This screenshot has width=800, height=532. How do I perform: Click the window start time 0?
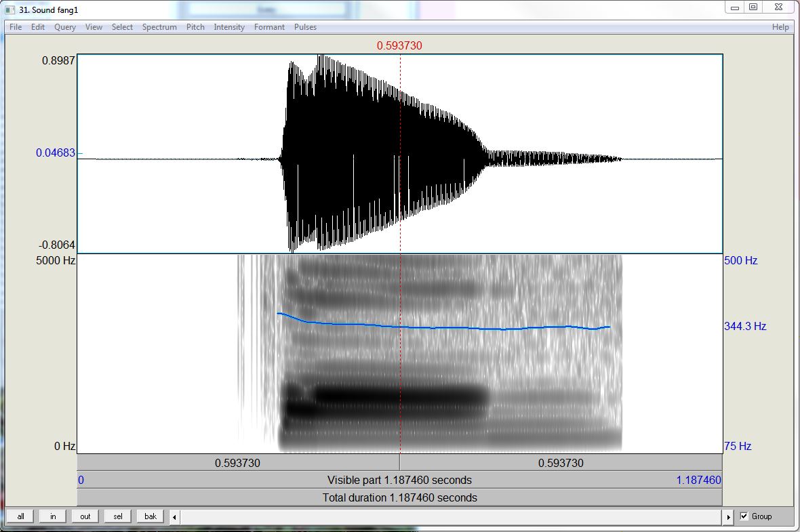tap(81, 480)
